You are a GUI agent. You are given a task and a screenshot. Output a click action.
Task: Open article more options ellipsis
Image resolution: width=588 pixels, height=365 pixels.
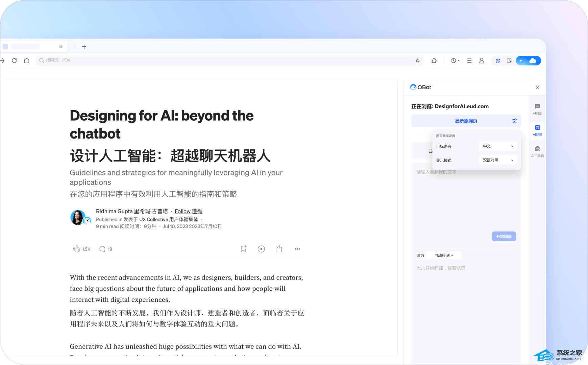(x=297, y=249)
